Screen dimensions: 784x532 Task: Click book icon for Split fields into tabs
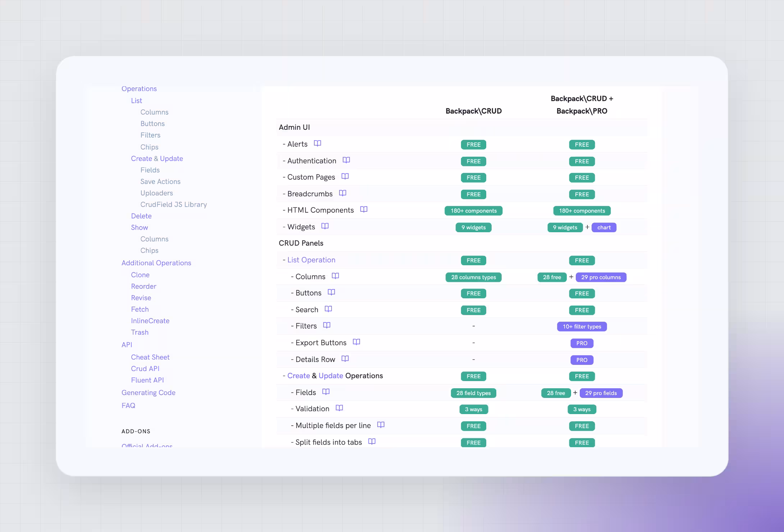point(372,441)
